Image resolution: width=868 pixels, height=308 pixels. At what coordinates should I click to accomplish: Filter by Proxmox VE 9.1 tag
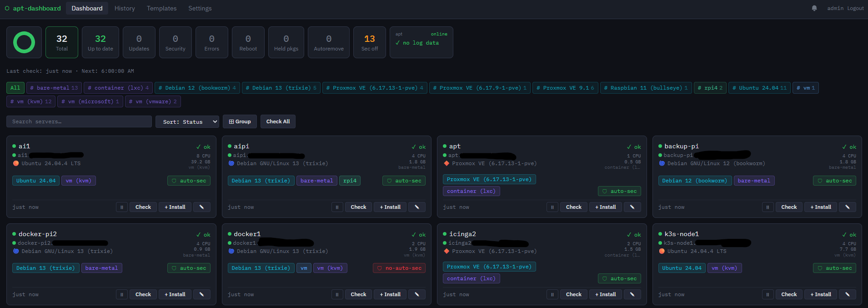[x=565, y=88]
